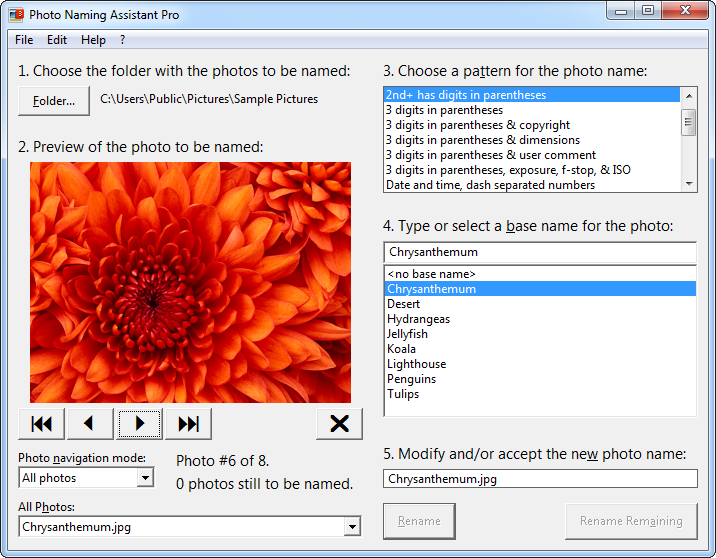The image size is (716, 558).
Task: Advance to the next photo
Action: tap(139, 424)
